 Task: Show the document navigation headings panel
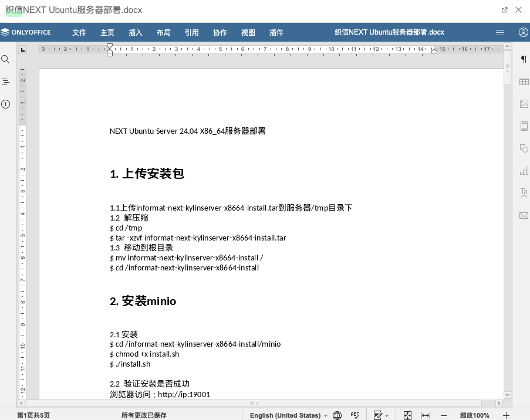[x=6, y=81]
